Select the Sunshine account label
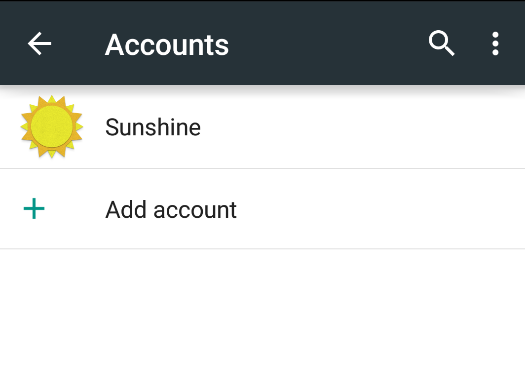 point(153,127)
